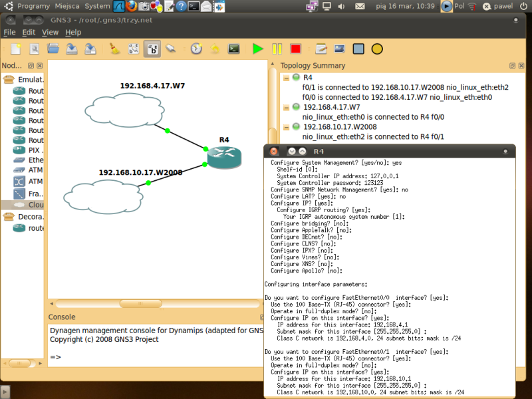
Task: Select the Emulated devices folder
Action: pos(23,79)
